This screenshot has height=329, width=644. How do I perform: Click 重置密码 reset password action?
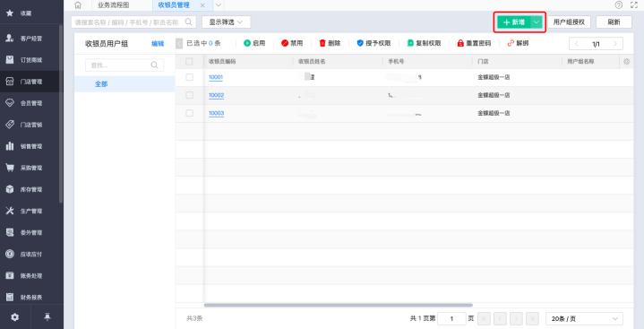tap(474, 43)
